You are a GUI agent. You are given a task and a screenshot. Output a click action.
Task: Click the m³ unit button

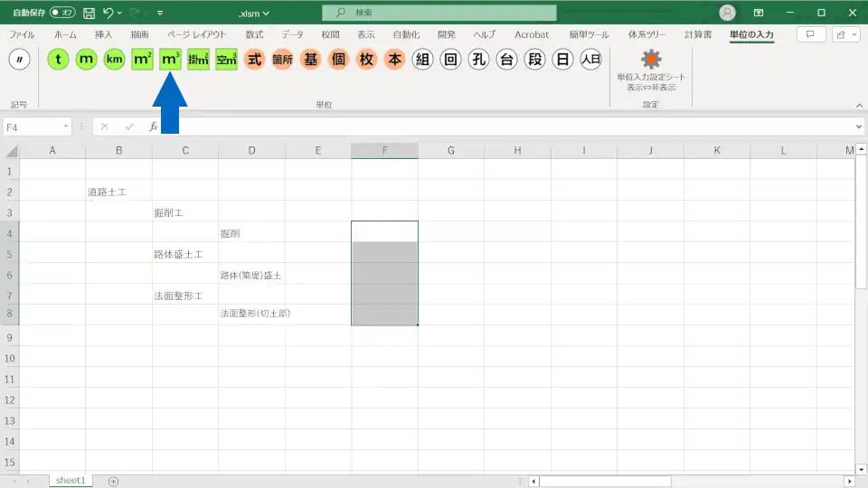pos(170,60)
